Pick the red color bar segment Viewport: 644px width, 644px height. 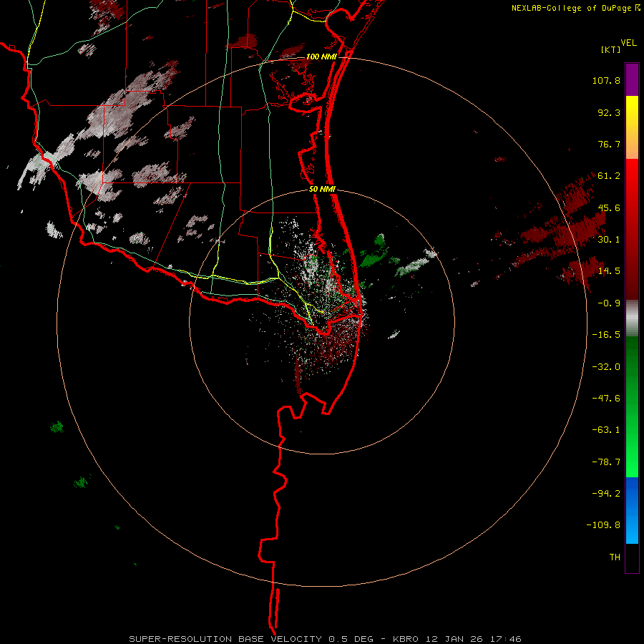632,229
